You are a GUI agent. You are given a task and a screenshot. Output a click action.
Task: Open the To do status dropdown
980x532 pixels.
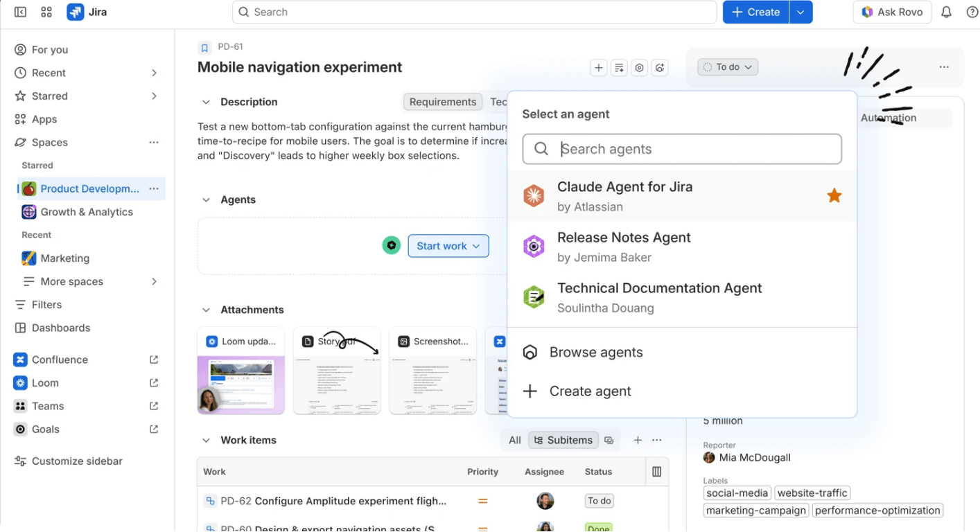(x=728, y=67)
